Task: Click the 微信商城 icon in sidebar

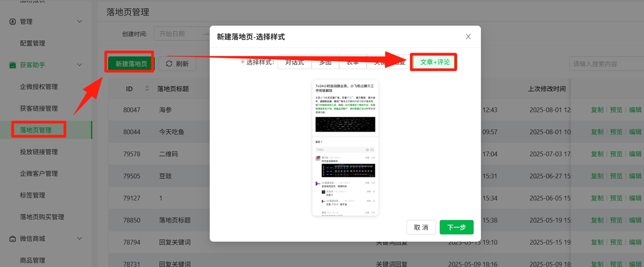Action: 13,239
